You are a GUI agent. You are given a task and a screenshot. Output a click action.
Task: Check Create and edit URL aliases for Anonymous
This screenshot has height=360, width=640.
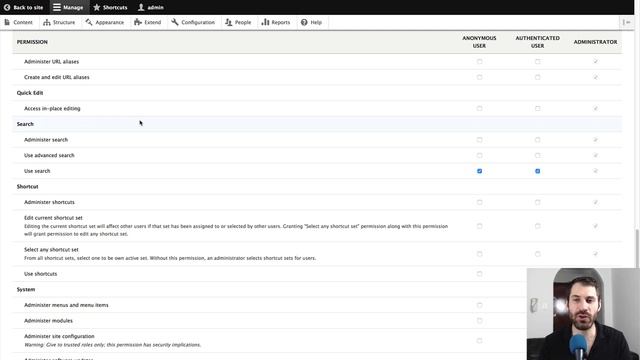[480, 77]
